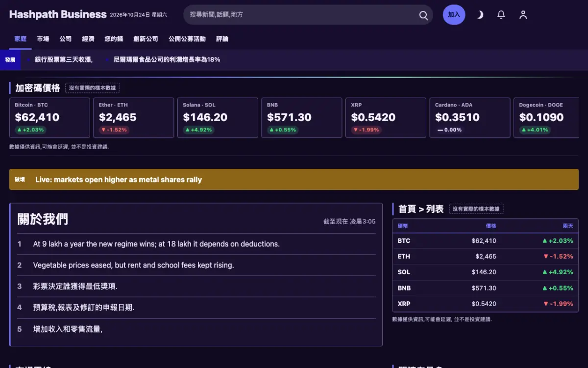Click the 截至現在 凌晨3:05 timestamp
Viewport: 588px width, 368px height.
[x=349, y=221]
